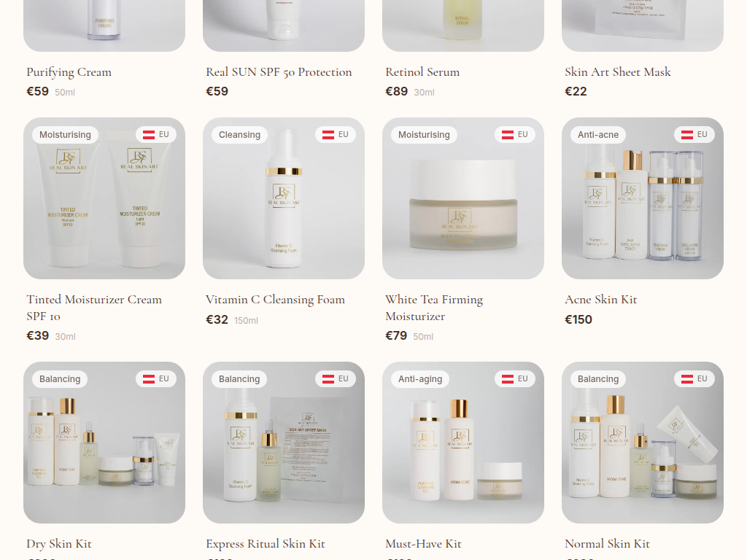The width and height of the screenshot is (747, 560).
Task: Click EU flag badge on White Tea Firming Moisturizer
Action: click(x=515, y=135)
